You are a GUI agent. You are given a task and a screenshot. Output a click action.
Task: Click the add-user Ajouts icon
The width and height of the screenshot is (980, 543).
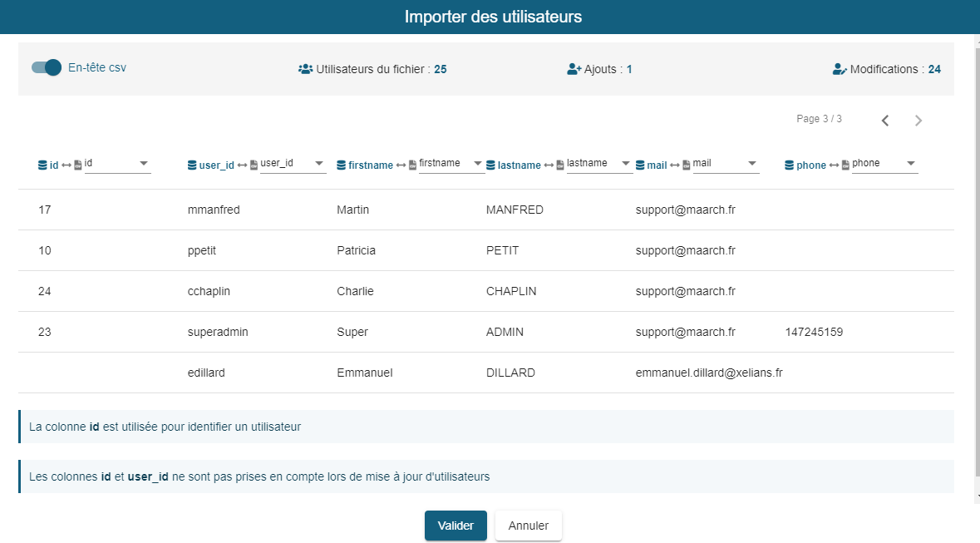click(574, 70)
